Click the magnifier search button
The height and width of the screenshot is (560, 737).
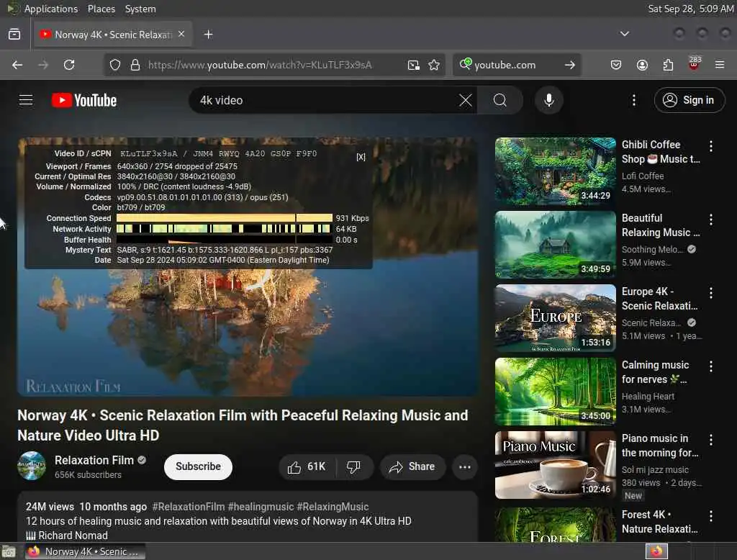(x=500, y=100)
